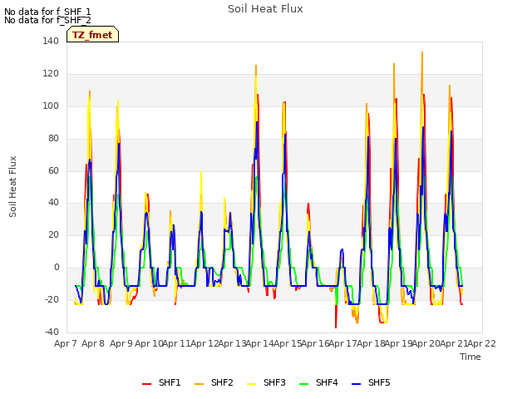Select the SHF2 legend entry
532x399 pixels.
coord(214,382)
